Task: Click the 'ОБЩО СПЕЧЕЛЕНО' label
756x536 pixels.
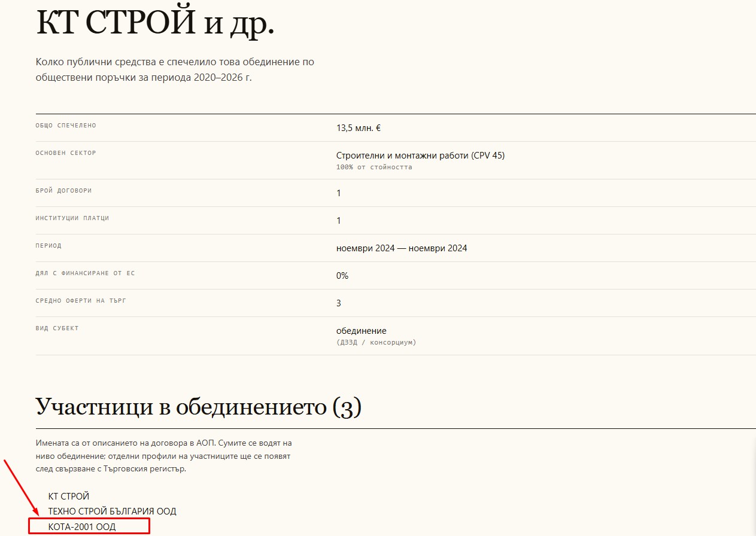Action: click(x=66, y=126)
